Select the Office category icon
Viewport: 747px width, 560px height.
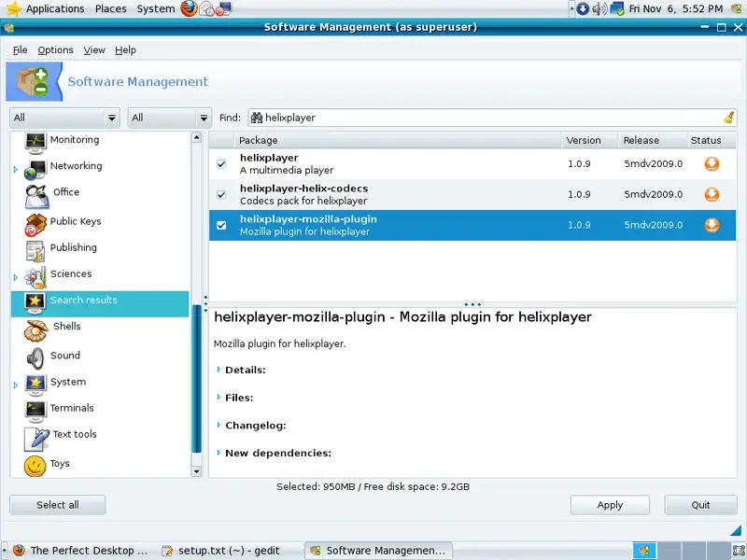tap(36, 196)
